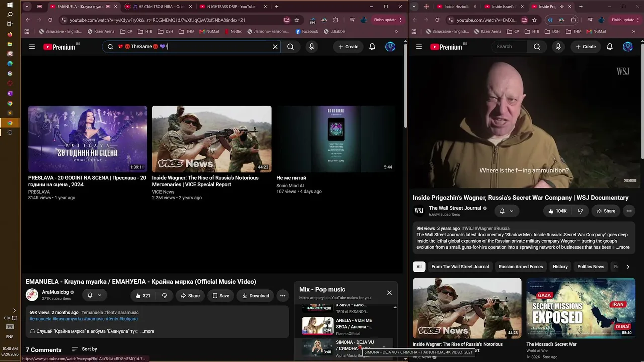Show overflow bookmarks in left browser
This screenshot has width=644, height=362.
(x=396, y=31)
